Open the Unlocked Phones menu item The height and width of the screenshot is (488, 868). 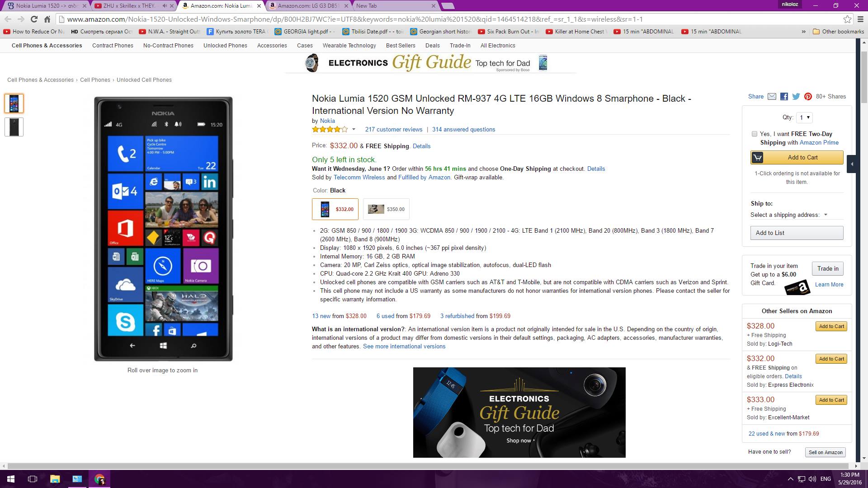(225, 46)
